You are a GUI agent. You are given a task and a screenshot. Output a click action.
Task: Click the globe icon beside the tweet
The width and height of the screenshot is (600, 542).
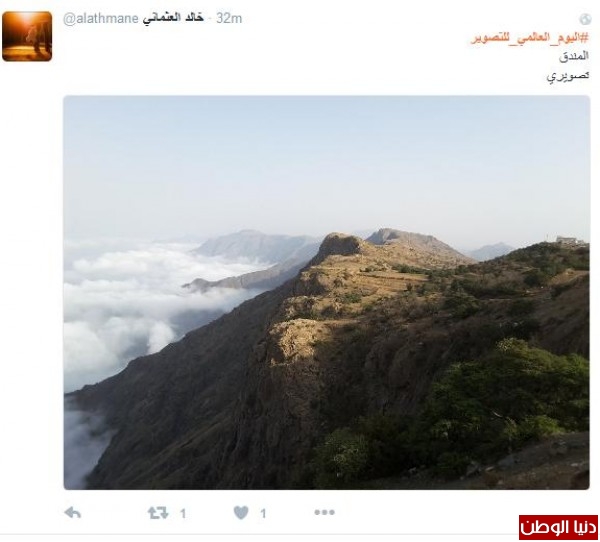pos(585,19)
